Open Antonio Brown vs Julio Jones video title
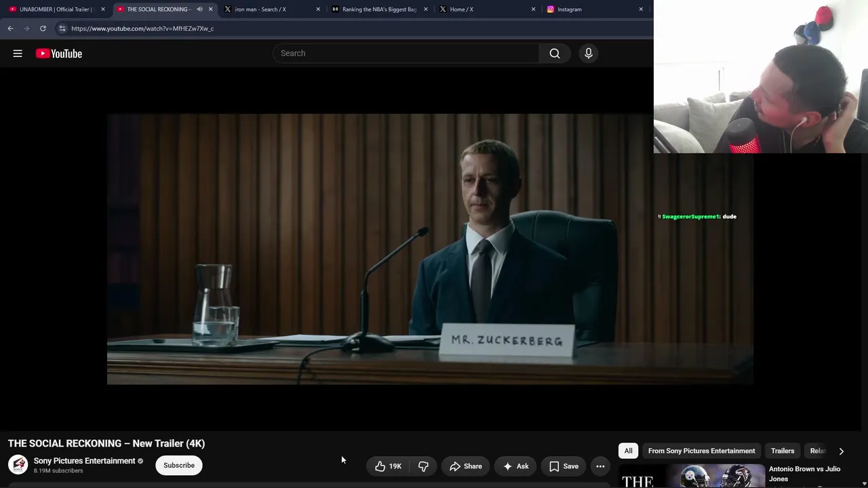The width and height of the screenshot is (868, 488). [x=805, y=474]
